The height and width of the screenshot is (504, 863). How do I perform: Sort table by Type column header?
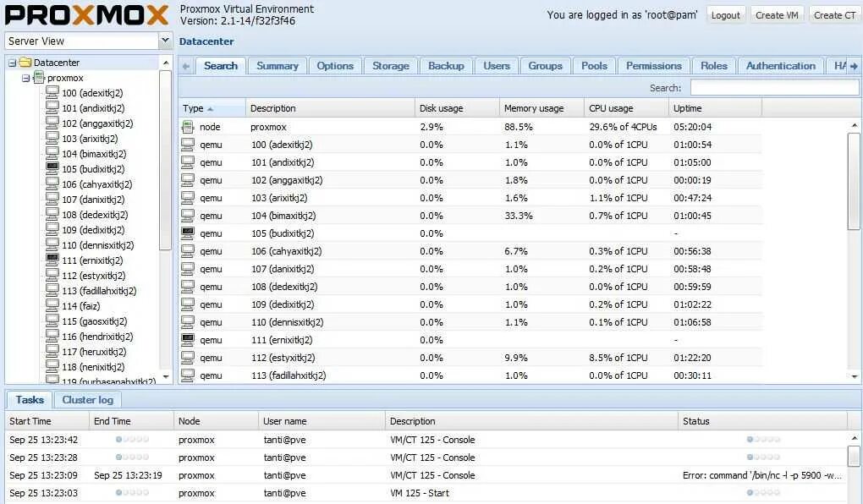click(x=212, y=108)
